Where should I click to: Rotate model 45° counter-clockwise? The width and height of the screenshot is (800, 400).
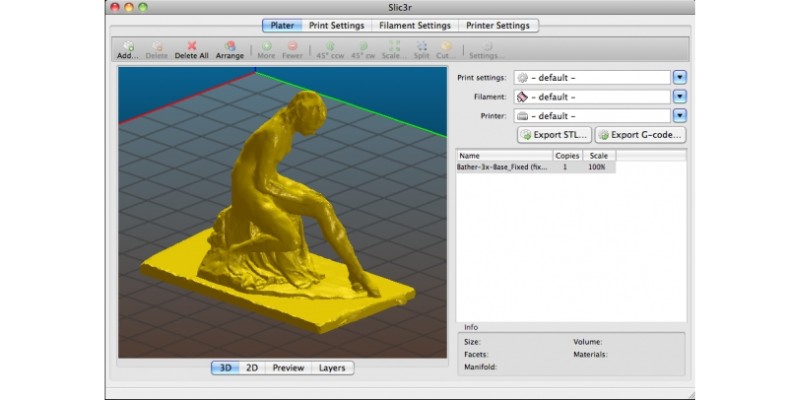329,47
